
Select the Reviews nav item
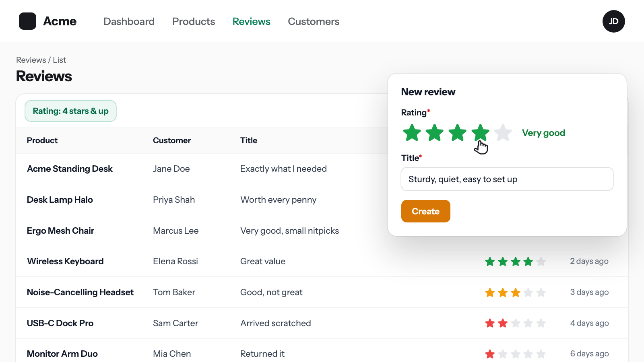252,21
